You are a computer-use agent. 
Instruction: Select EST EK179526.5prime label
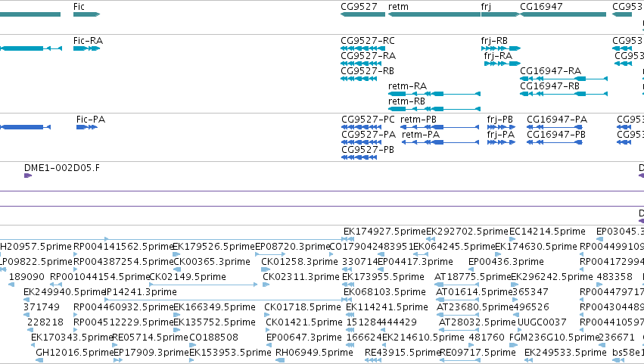pos(214,247)
